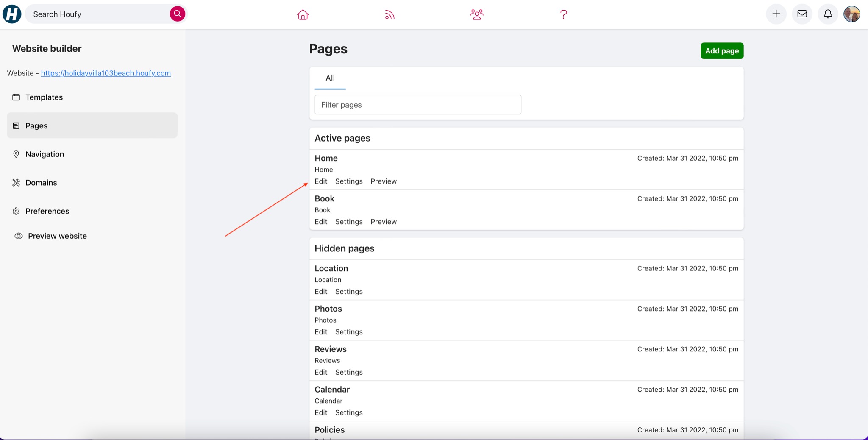Screen dimensions: 868x440
Task: Click the Website builder heading
Action: (47, 48)
